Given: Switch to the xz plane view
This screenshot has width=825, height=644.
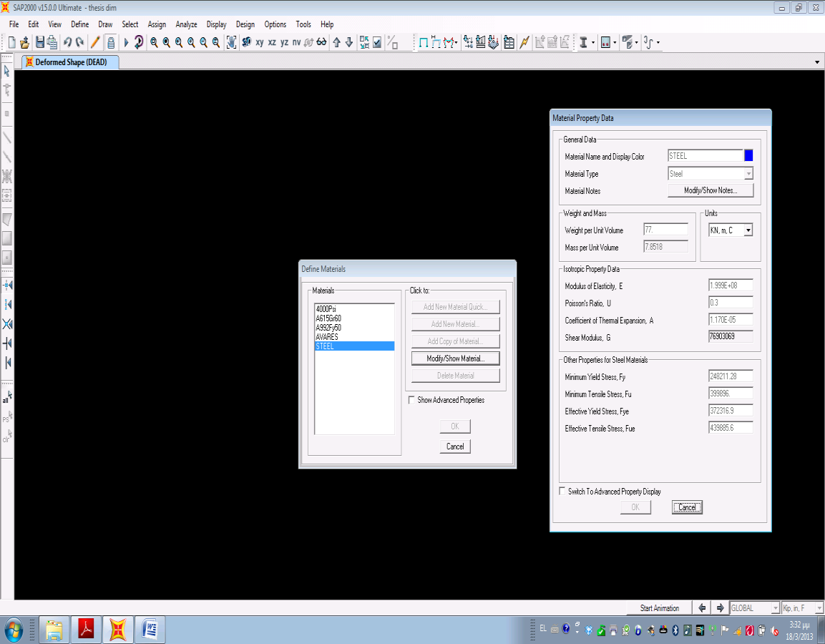Looking at the screenshot, I should tap(272, 43).
